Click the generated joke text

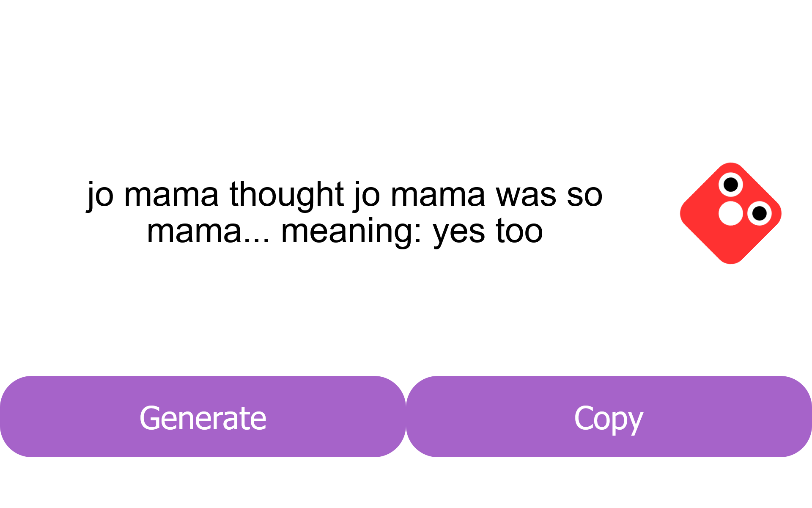pyautogui.click(x=345, y=213)
